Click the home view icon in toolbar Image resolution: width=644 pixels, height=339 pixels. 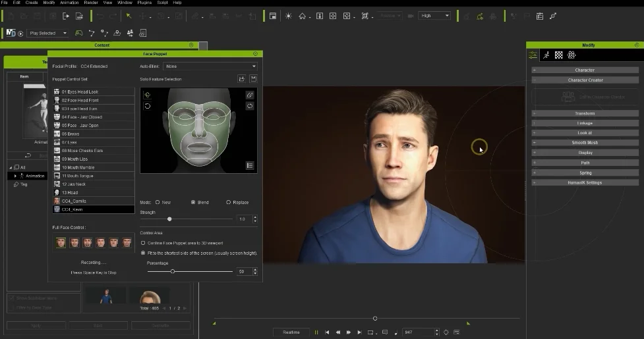[x=303, y=16]
